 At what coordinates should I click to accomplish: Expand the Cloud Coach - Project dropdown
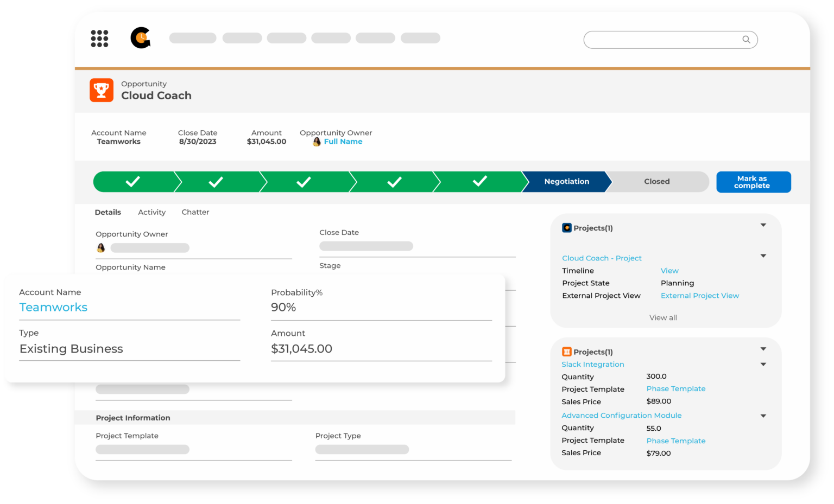click(x=763, y=256)
